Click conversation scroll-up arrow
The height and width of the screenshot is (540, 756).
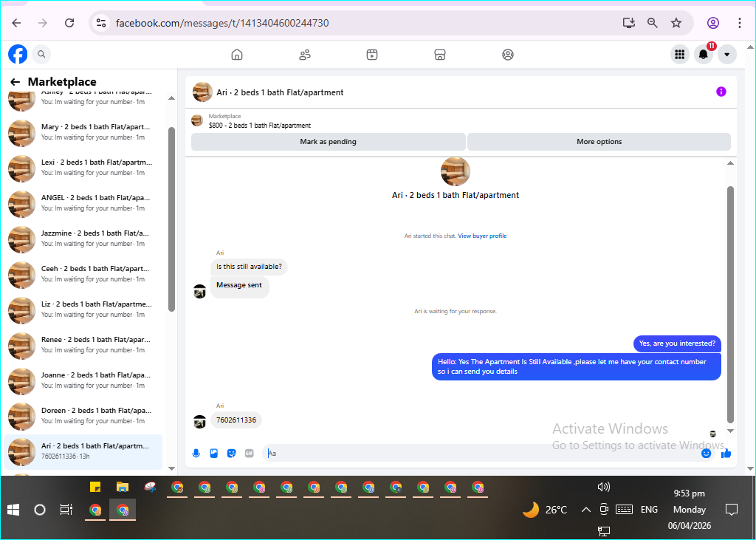click(x=730, y=163)
